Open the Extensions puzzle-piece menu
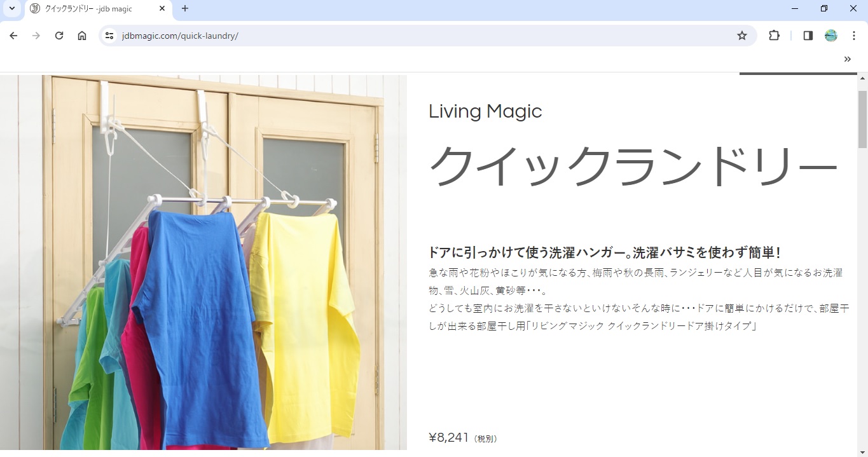The image size is (868, 457). 774,36
